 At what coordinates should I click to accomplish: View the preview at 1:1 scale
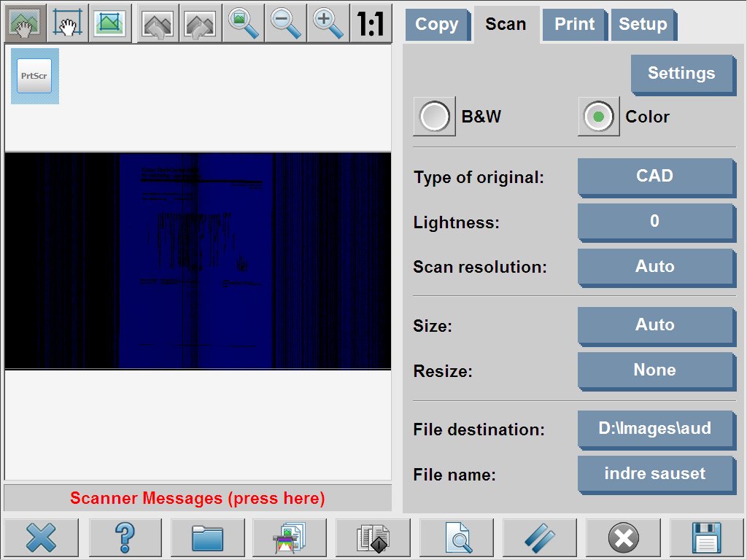tap(371, 23)
